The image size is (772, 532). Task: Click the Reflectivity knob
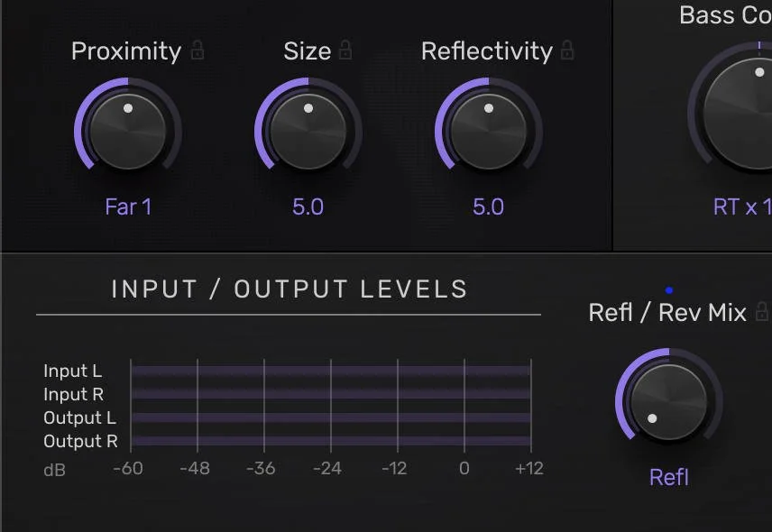pyautogui.click(x=488, y=129)
